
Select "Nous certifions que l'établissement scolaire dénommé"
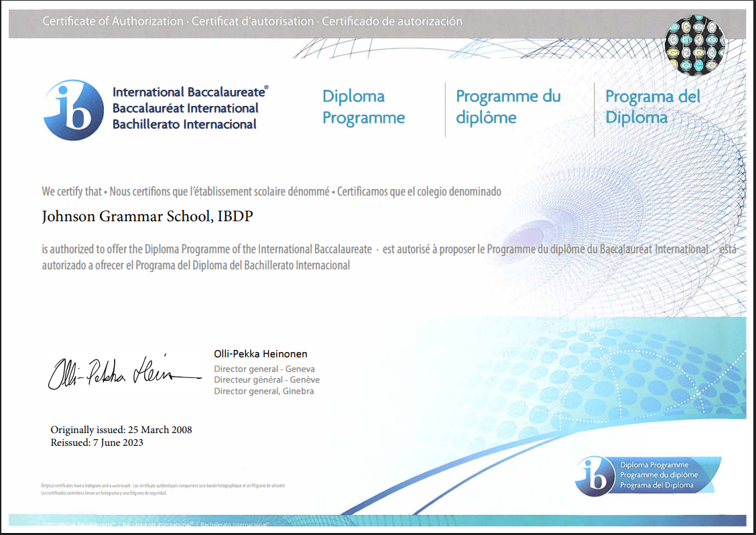point(219,192)
